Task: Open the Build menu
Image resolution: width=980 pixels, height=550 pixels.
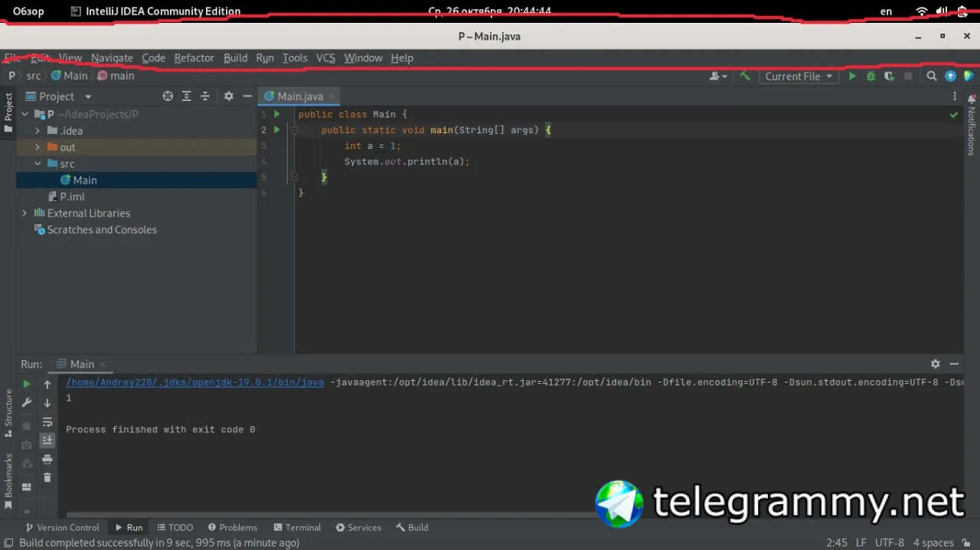Action: coord(235,58)
